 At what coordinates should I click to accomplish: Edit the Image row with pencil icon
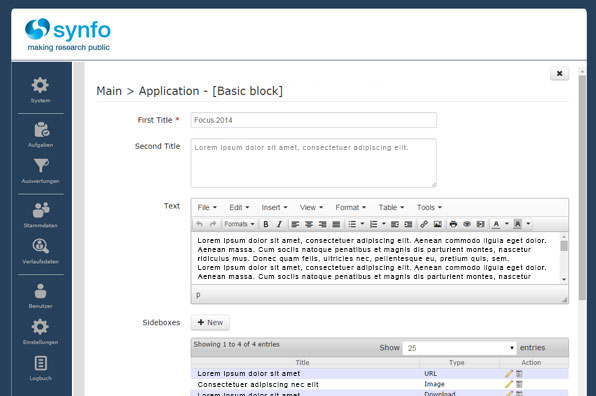click(509, 384)
